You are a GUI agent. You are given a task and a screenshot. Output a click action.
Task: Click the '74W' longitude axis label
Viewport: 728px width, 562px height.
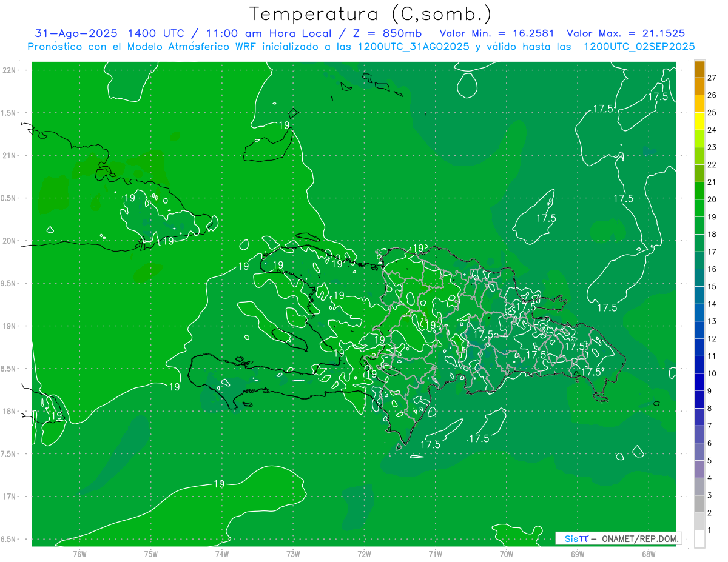222,554
